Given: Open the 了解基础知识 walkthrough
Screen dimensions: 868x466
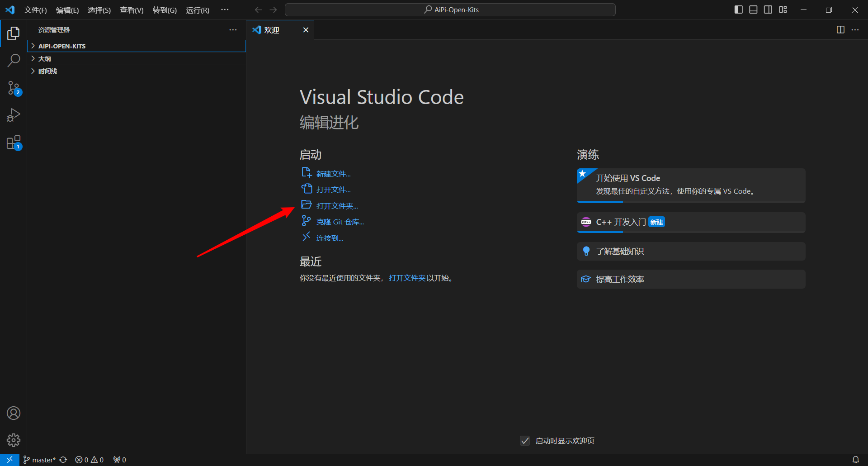Looking at the screenshot, I should (691, 252).
